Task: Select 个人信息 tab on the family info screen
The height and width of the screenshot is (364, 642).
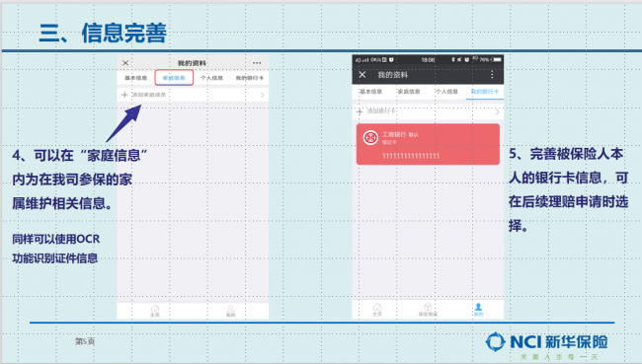Action: tap(211, 78)
